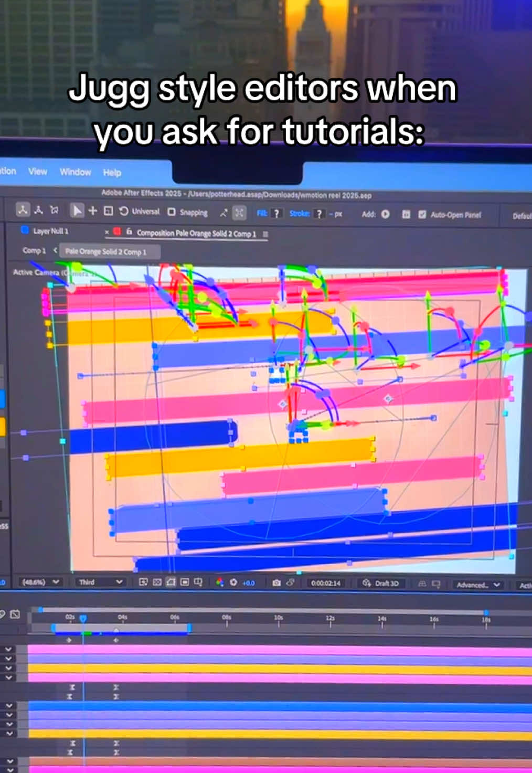The height and width of the screenshot is (773, 532).
Task: Switch to the Layer Null 1 tab
Action: (50, 231)
